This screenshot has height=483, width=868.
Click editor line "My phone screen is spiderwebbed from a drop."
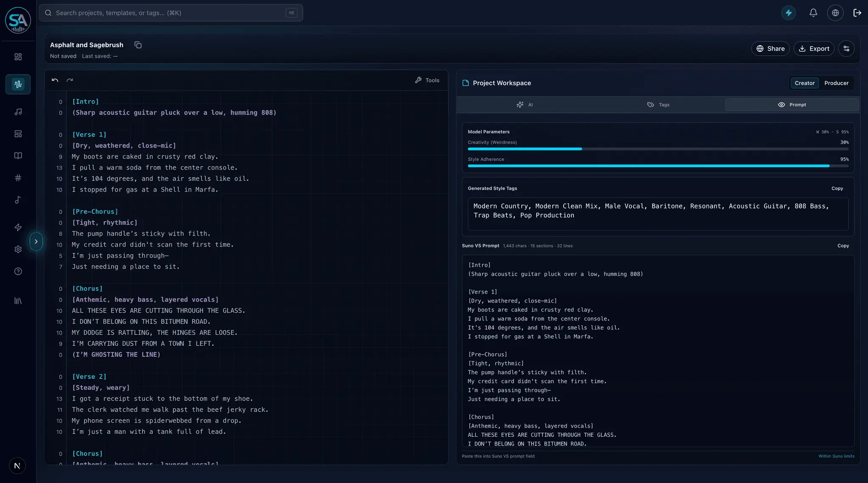point(156,421)
